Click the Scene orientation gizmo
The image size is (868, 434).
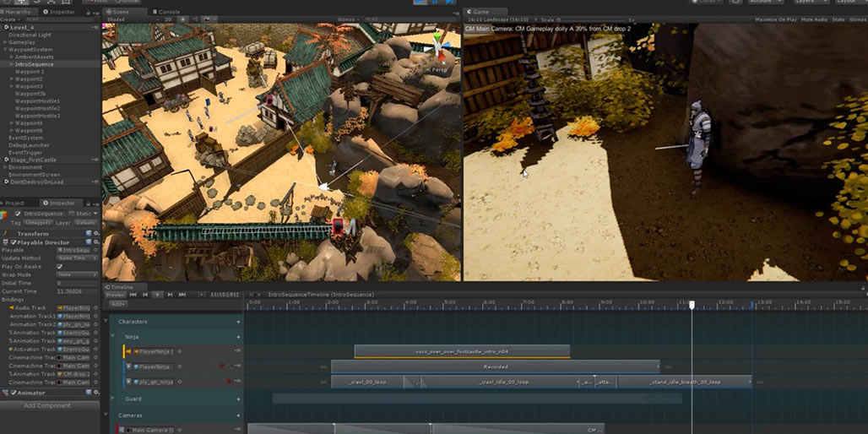pyautogui.click(x=438, y=47)
